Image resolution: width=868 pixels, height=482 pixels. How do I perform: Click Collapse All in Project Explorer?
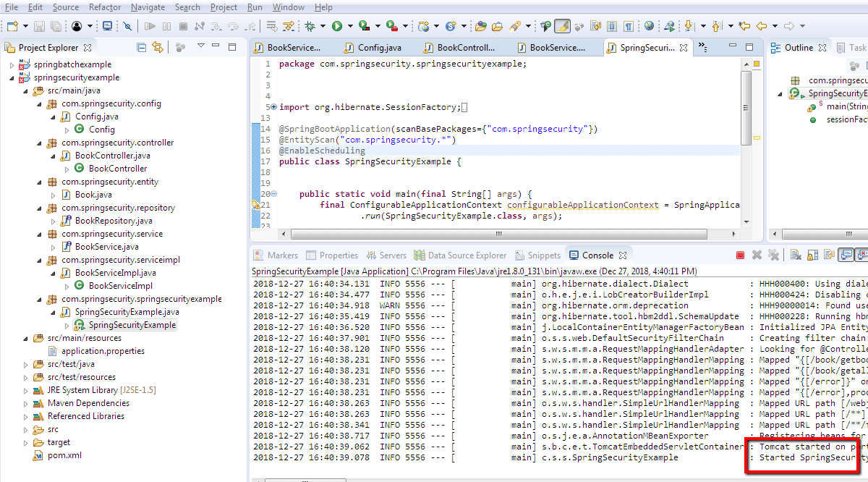142,48
